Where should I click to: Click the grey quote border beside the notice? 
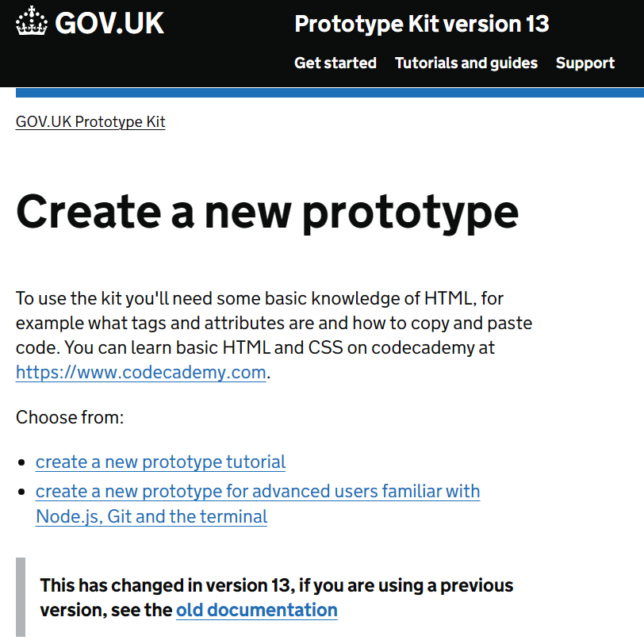pyautogui.click(x=20, y=597)
